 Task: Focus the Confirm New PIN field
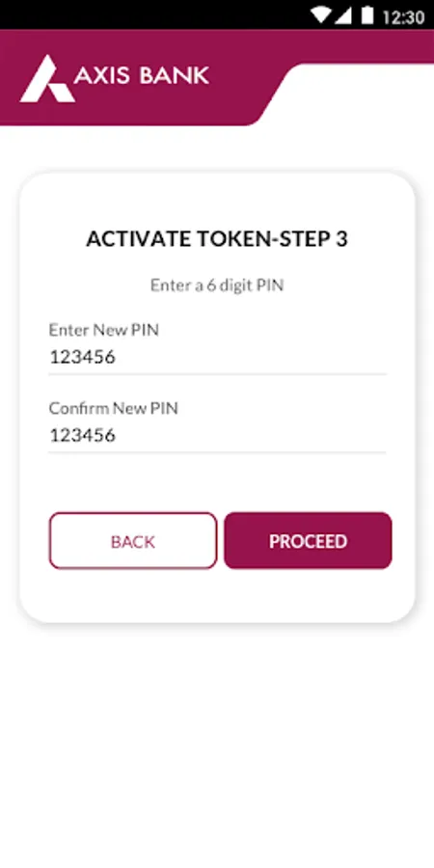click(217, 436)
